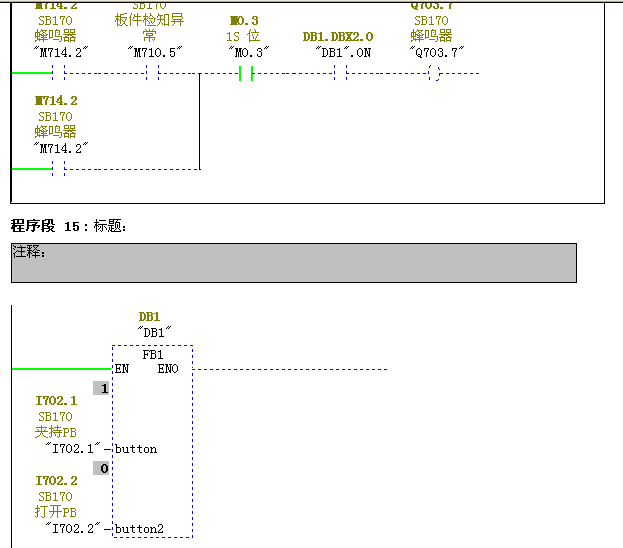The width and height of the screenshot is (623, 548).
Task: Click the M710.5 板件检知异常 contact
Action: point(153,73)
